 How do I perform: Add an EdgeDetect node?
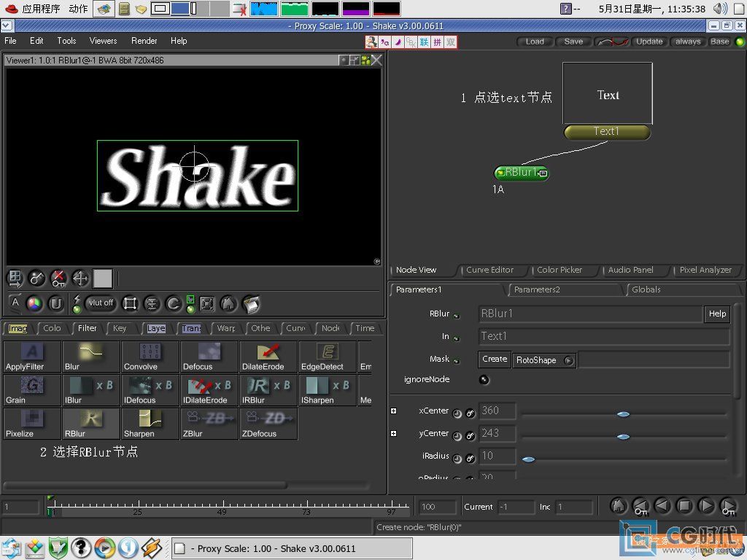coord(328,357)
